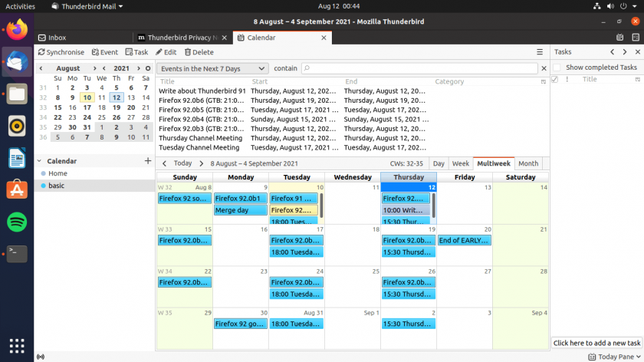Click the scrollbar in the Tuesday 10 cell
The image size is (644, 362).
[x=321, y=206]
